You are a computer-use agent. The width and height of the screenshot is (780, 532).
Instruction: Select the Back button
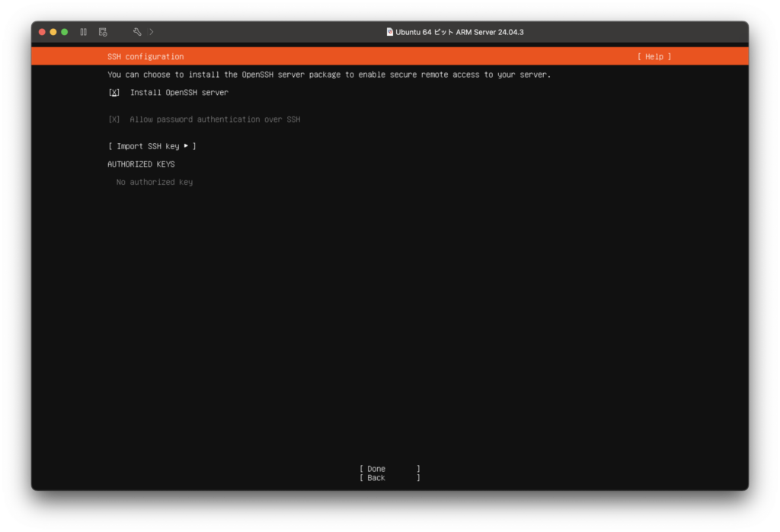pyautogui.click(x=389, y=478)
